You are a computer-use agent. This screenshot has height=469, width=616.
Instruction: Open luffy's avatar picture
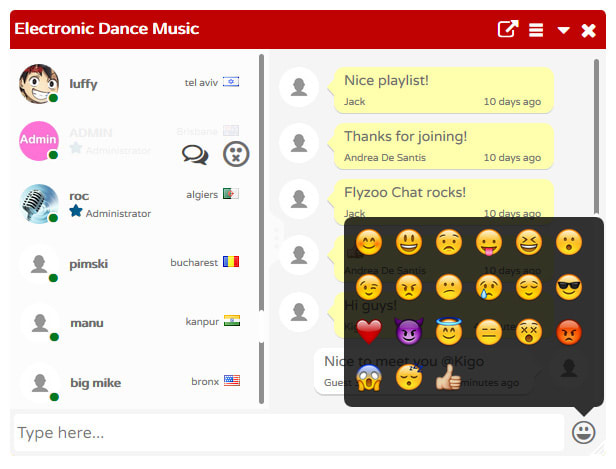click(x=38, y=84)
